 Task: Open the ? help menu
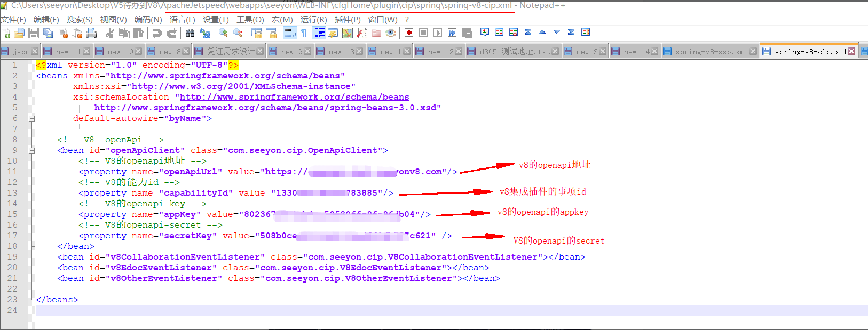[407, 20]
